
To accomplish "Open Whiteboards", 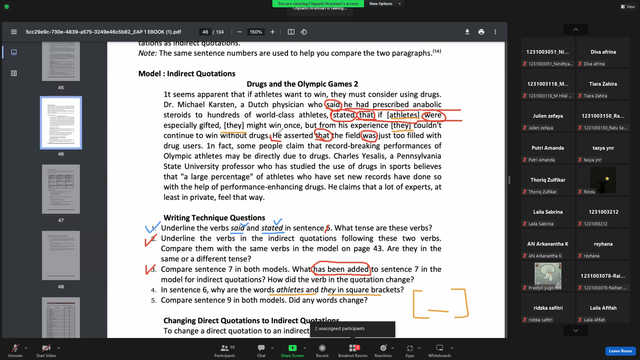I will pos(440,350).
